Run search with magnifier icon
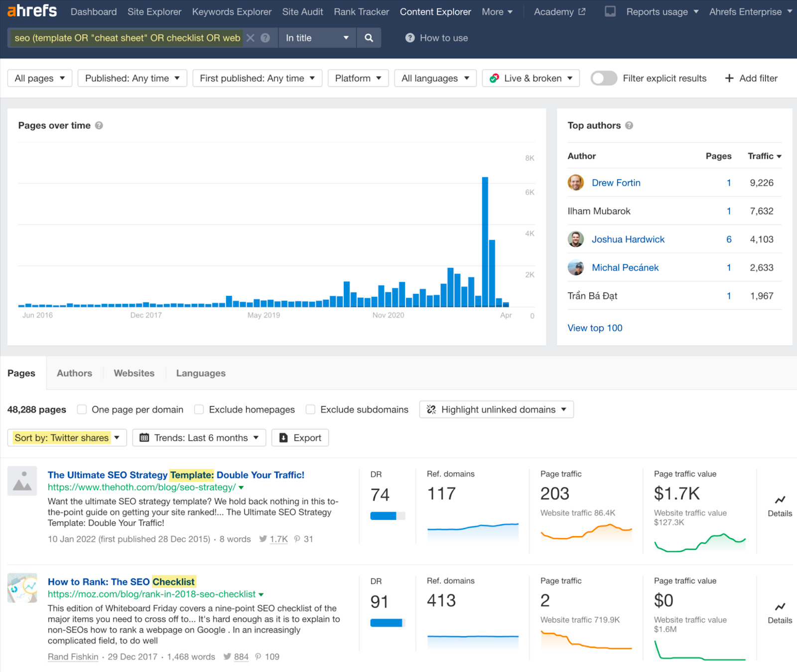 click(369, 38)
